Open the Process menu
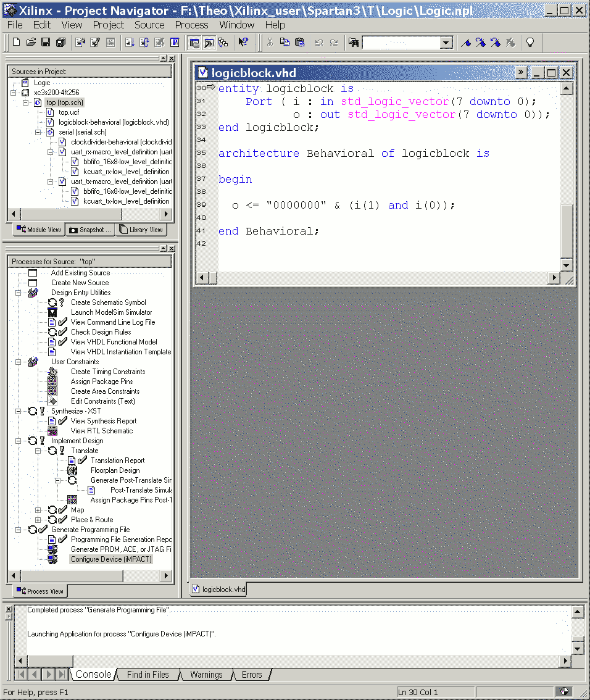Viewport: 590px width, 700px height. pyautogui.click(x=191, y=25)
